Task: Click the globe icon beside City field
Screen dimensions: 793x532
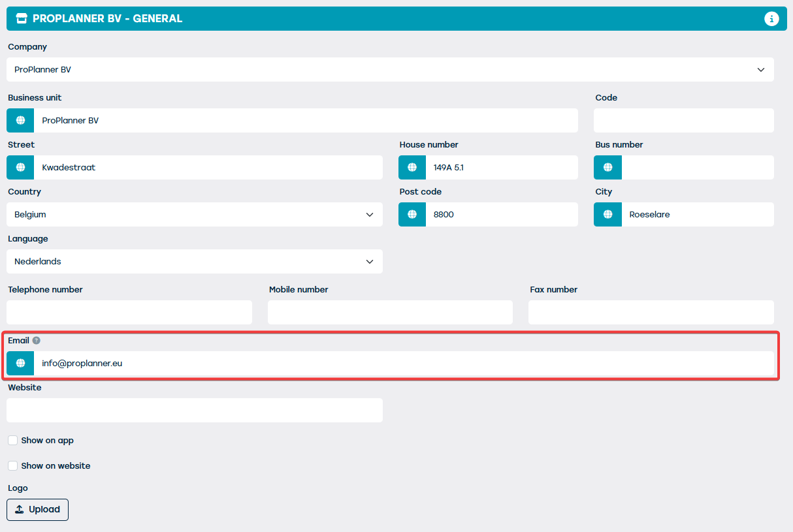Action: (x=607, y=215)
